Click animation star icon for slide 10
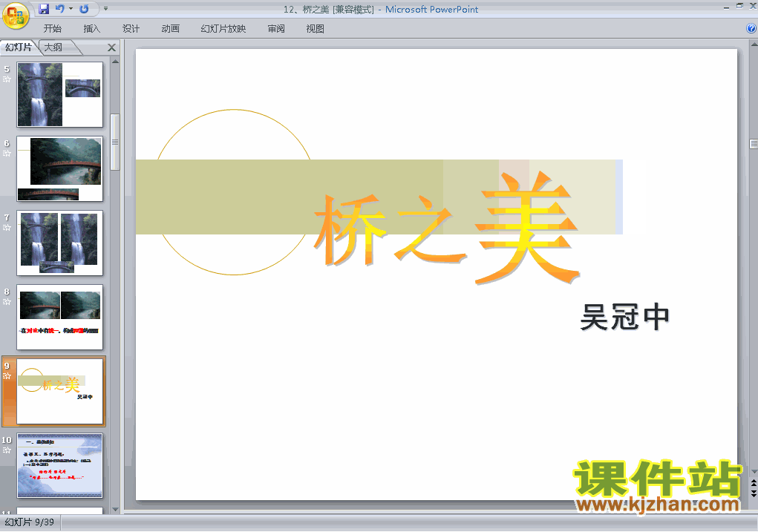 pyautogui.click(x=7, y=450)
